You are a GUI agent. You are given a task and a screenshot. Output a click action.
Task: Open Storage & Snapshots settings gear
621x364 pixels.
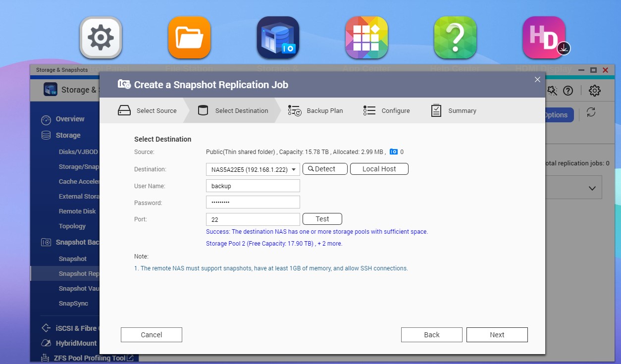tap(594, 91)
